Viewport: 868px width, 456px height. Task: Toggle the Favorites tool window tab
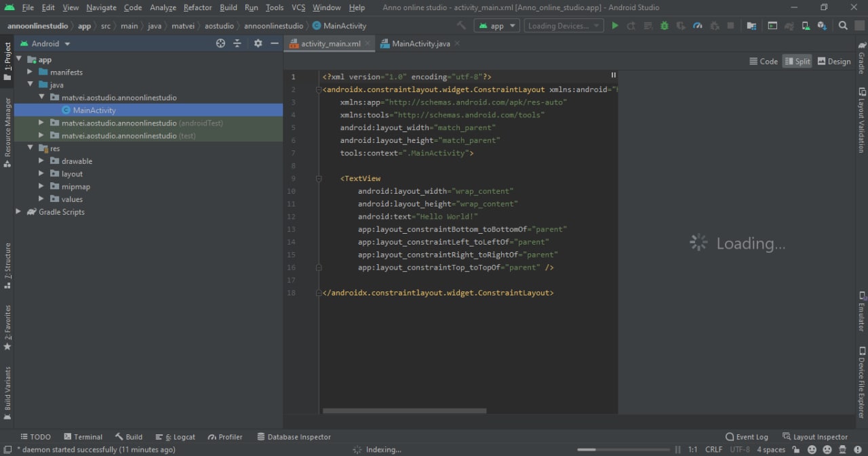coord(7,328)
